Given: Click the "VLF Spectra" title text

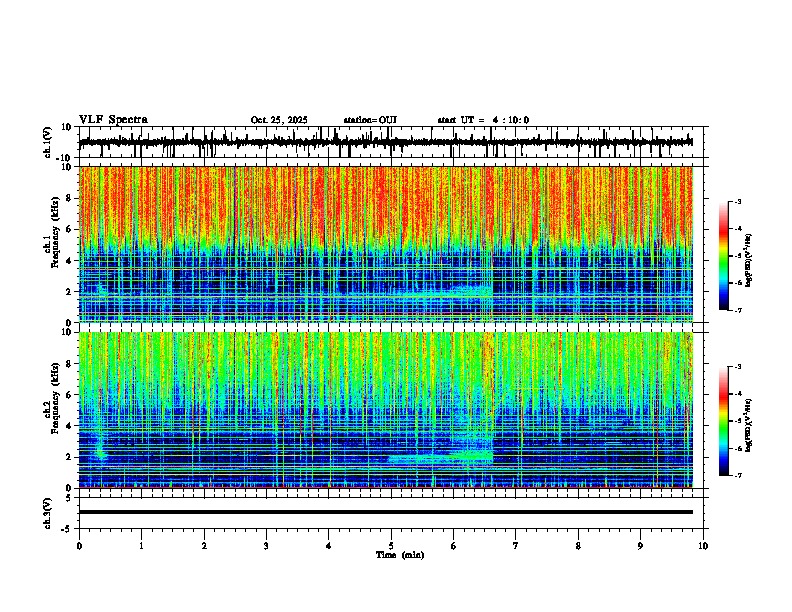Looking at the screenshot, I should click(113, 120).
